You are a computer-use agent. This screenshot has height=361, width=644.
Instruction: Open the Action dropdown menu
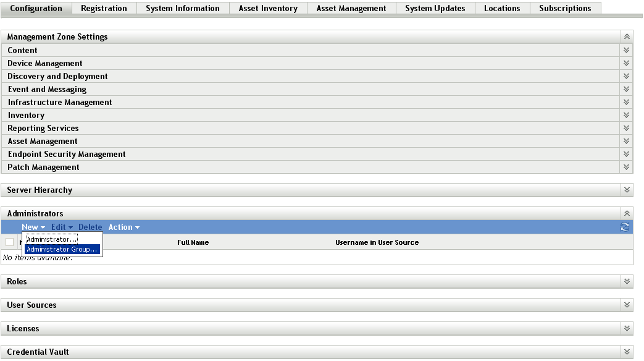(121, 227)
